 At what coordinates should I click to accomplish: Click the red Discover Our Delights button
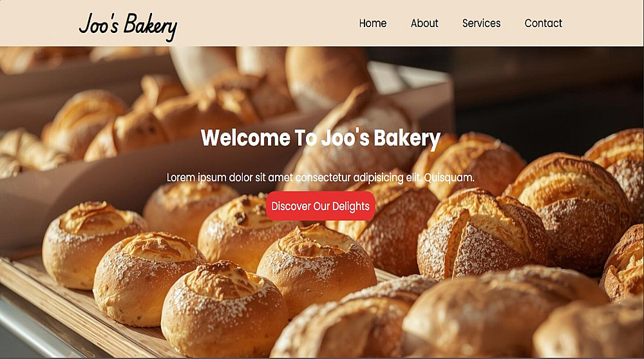[x=320, y=206]
